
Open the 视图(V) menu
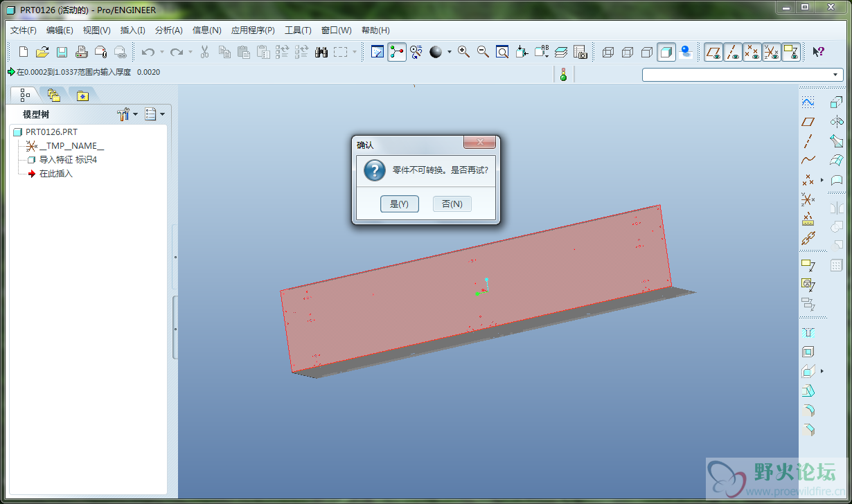coord(97,30)
